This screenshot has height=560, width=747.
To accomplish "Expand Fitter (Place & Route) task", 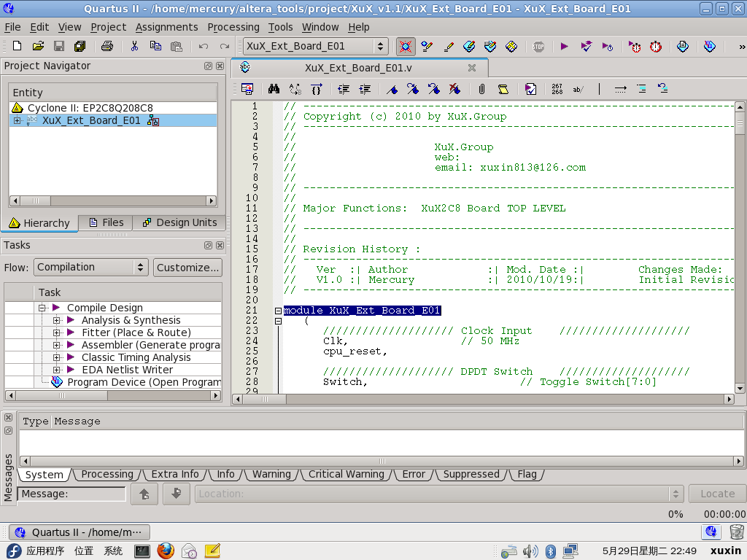I will [x=56, y=332].
